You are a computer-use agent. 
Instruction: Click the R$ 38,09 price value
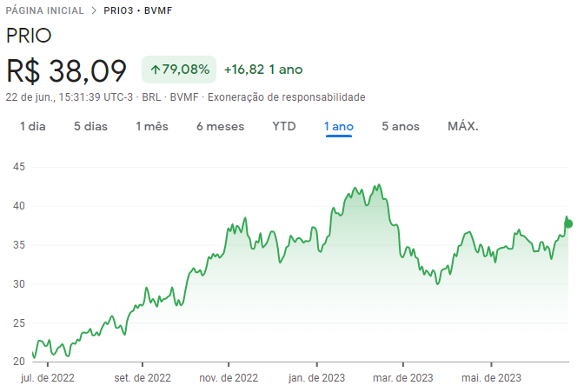coord(67,70)
